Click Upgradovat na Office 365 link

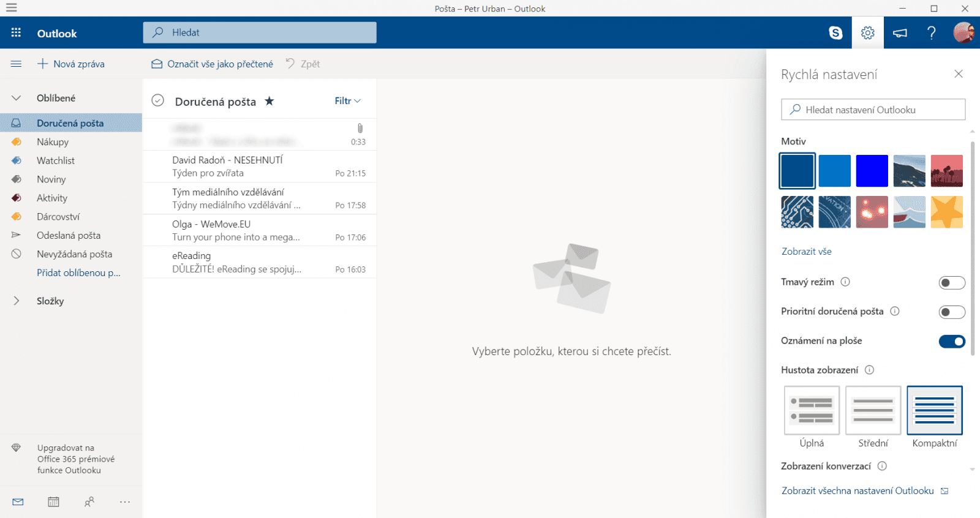76,459
